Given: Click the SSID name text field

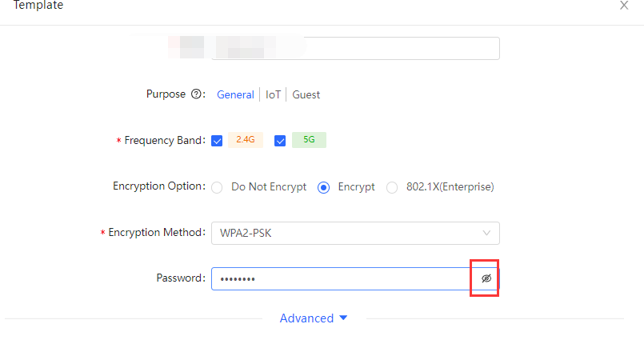Looking at the screenshot, I should [x=355, y=48].
